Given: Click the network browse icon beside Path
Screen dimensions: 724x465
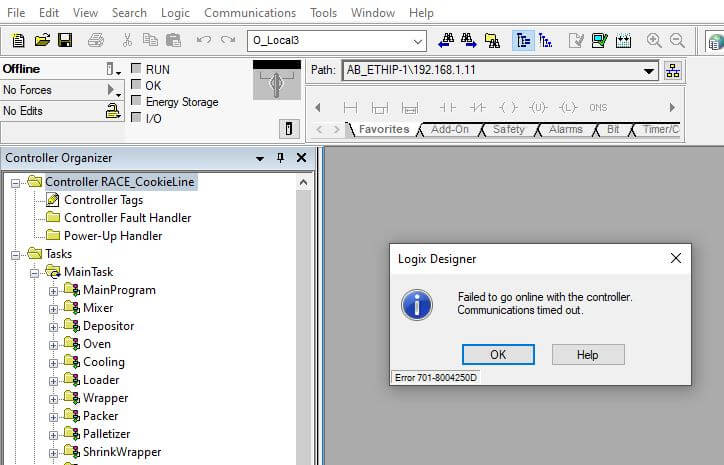Looking at the screenshot, I should point(673,71).
